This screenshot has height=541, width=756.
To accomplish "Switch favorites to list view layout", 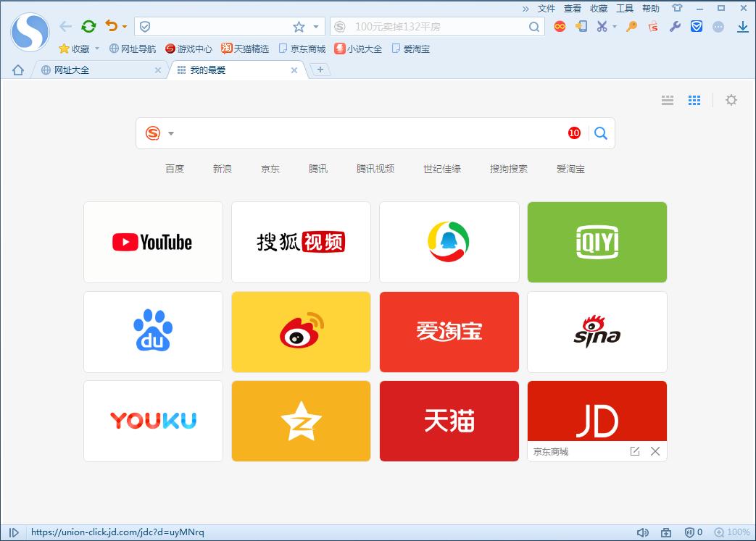I will (667, 100).
